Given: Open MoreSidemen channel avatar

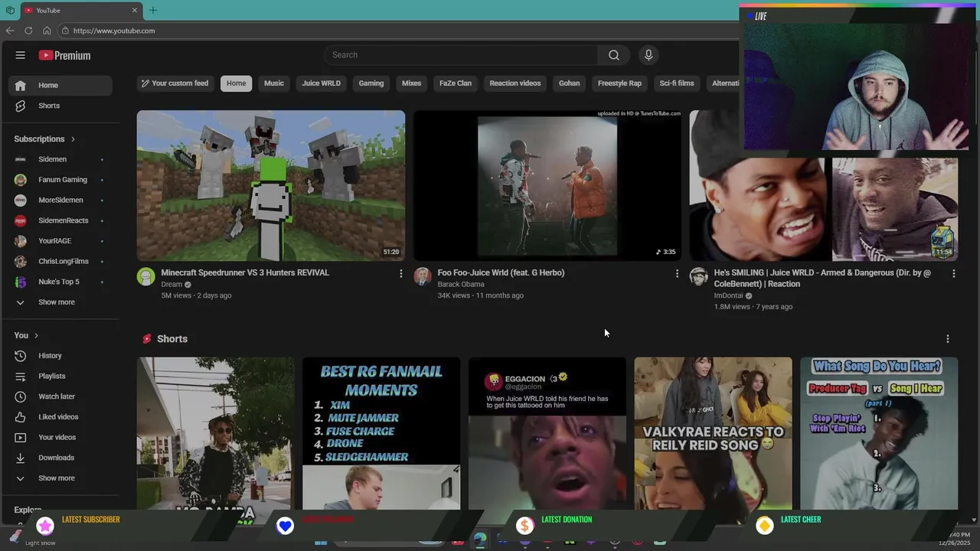Looking at the screenshot, I should click(21, 200).
